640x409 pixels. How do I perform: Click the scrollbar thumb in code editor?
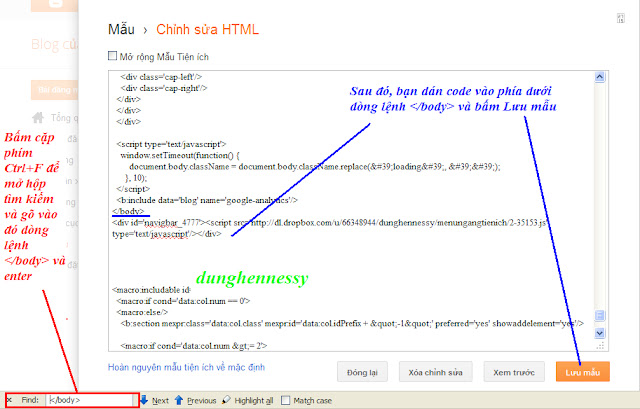click(x=599, y=316)
